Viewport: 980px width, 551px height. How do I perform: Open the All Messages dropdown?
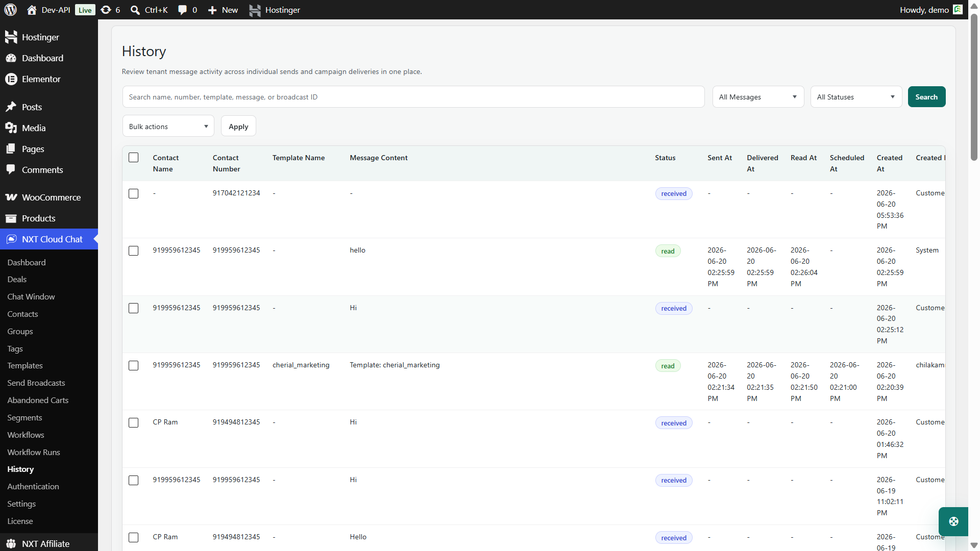click(758, 97)
